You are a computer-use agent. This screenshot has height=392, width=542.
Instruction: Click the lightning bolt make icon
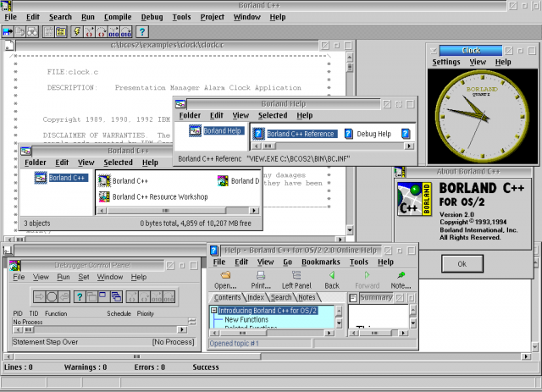click(77, 32)
